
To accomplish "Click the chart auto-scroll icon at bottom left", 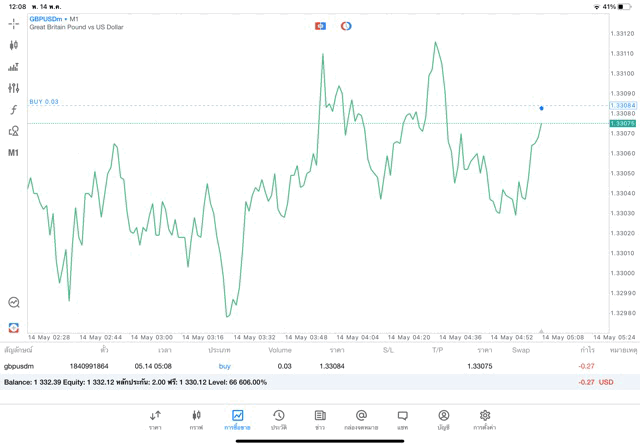I will [13, 302].
